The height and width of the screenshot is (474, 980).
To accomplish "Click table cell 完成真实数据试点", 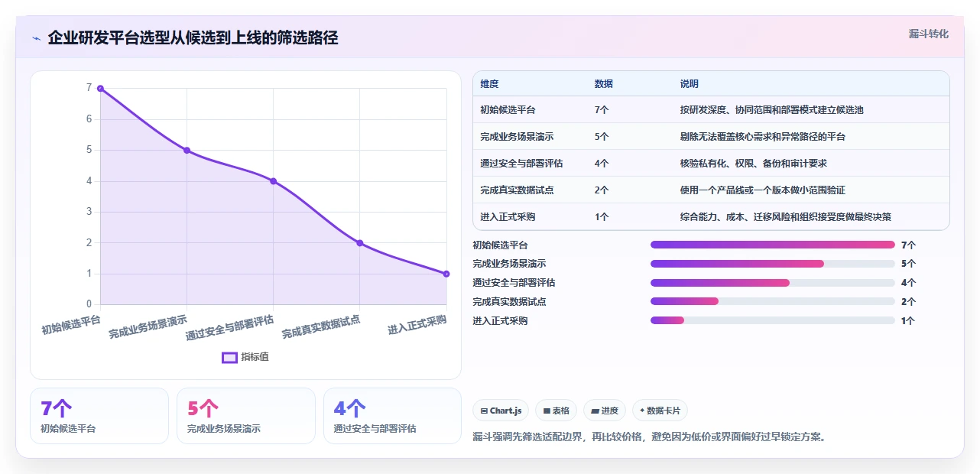I will 517,190.
